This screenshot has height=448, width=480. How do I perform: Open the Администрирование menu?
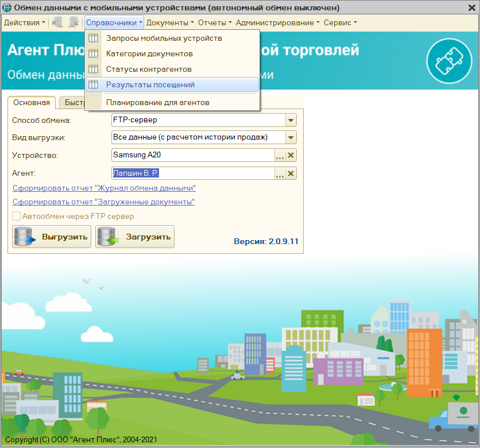click(x=278, y=22)
